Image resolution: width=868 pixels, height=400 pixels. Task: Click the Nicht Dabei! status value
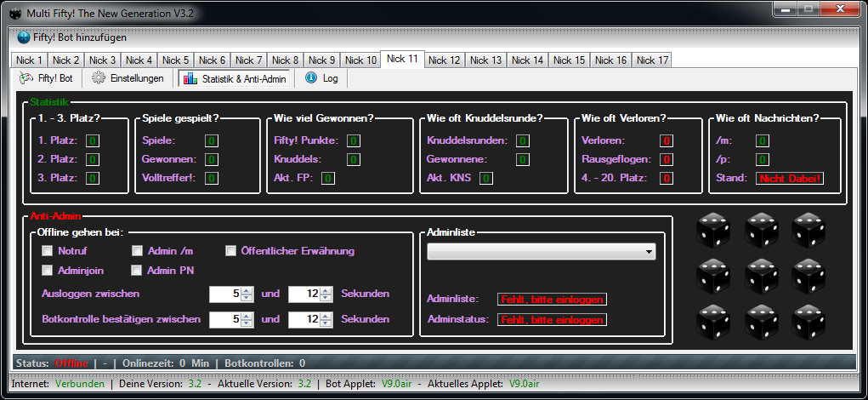[x=790, y=179]
